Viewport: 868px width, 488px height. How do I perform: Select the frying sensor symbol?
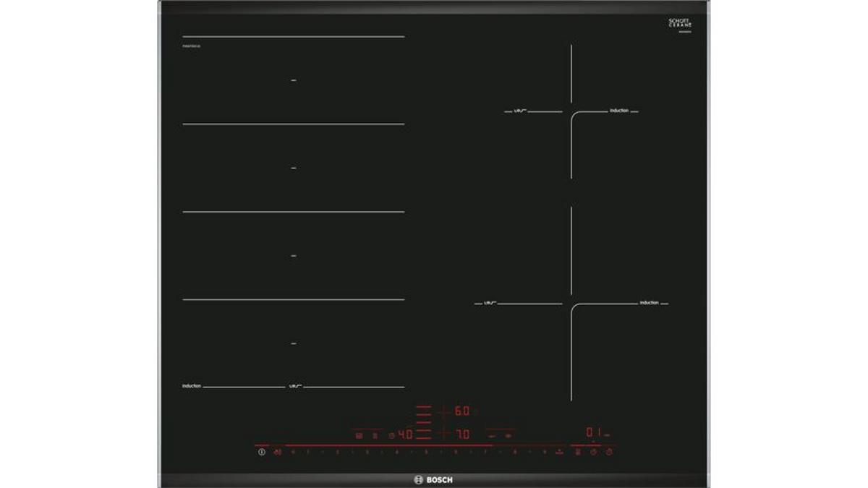pos(577,452)
